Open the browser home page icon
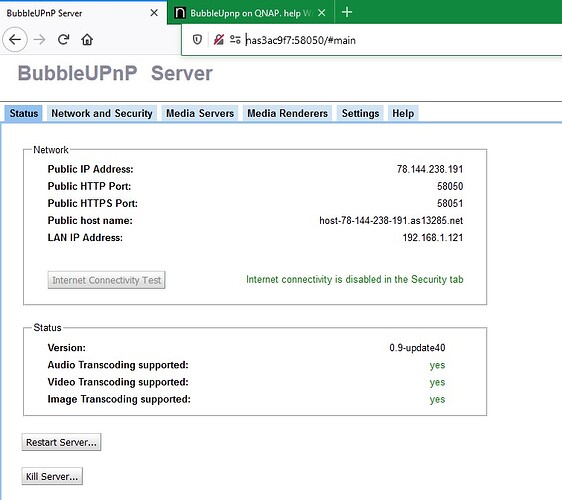 pos(87,39)
